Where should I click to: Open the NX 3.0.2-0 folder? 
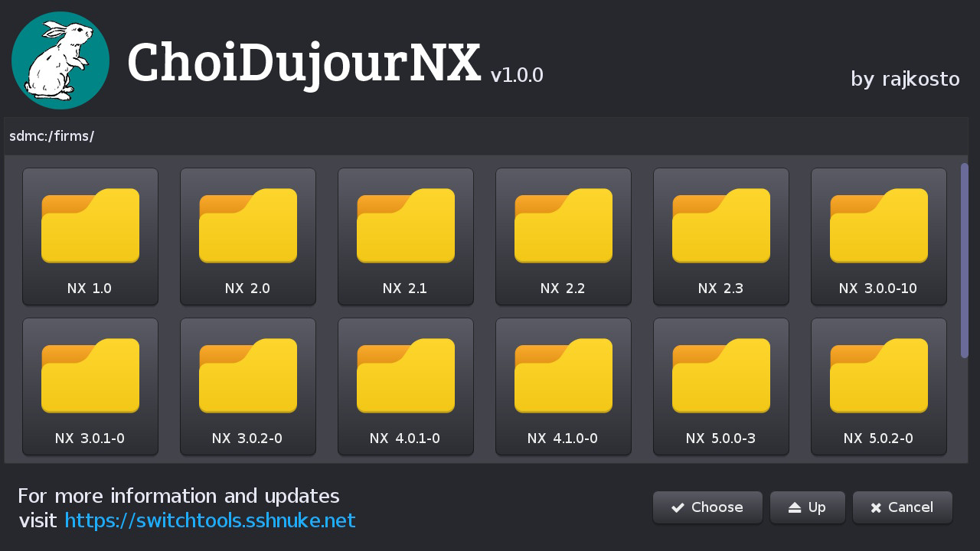(x=248, y=386)
